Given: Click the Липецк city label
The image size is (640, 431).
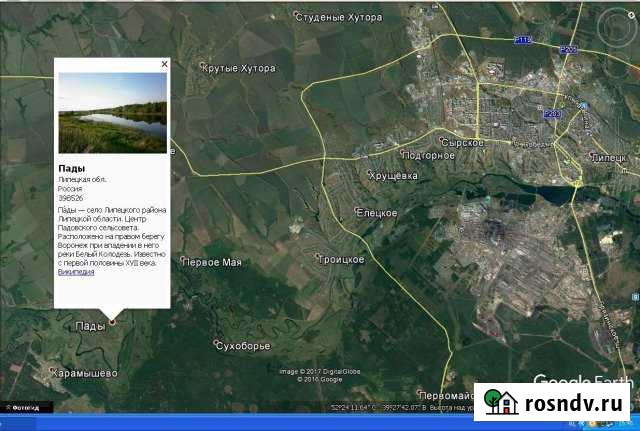Looking at the screenshot, I should 610,158.
